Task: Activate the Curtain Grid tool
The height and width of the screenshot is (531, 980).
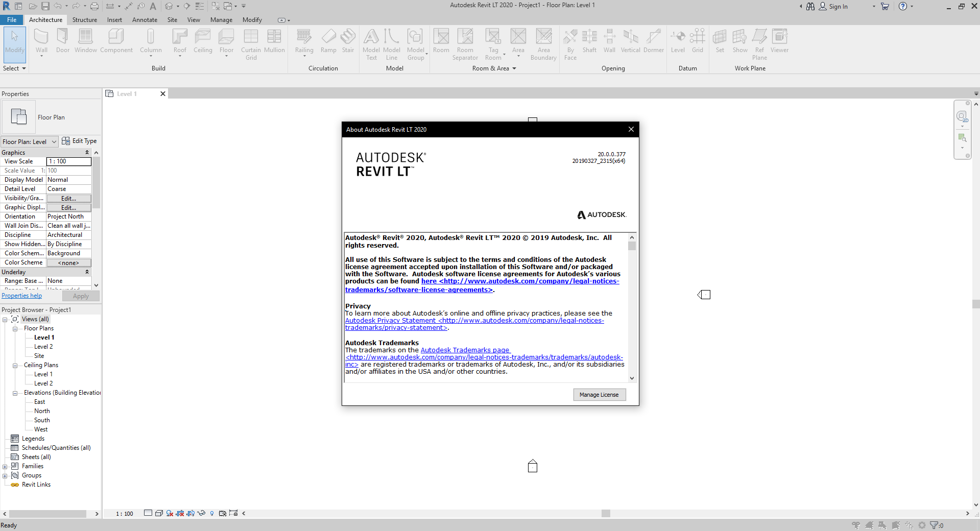Action: [251, 44]
